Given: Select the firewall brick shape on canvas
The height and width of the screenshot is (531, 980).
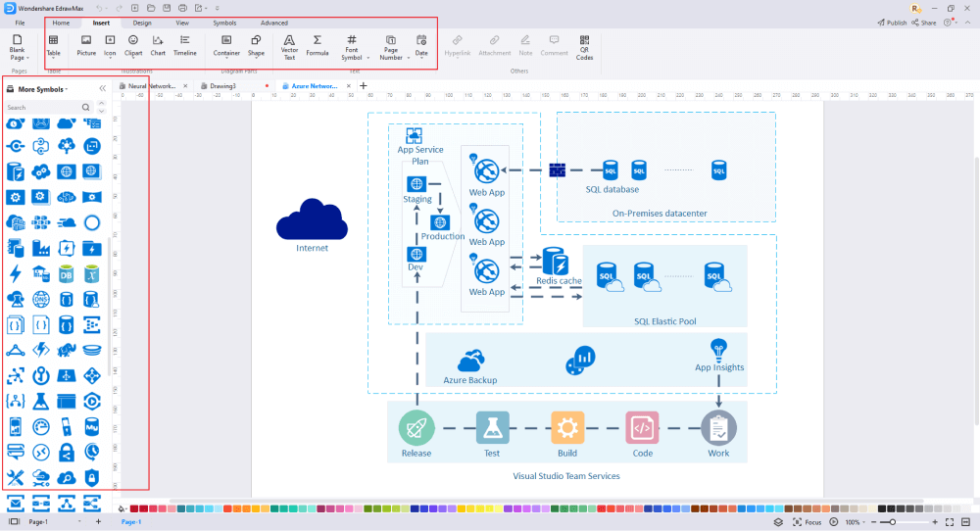Looking at the screenshot, I should [558, 169].
